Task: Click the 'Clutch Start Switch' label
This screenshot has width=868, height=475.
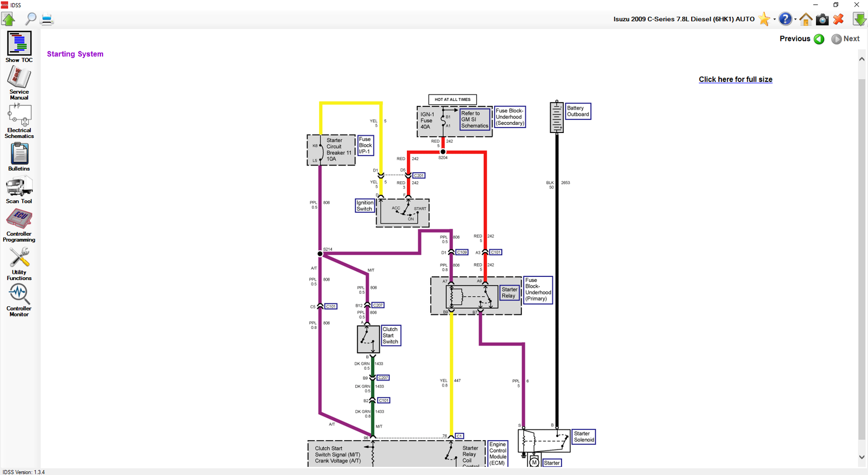Action: pyautogui.click(x=391, y=335)
